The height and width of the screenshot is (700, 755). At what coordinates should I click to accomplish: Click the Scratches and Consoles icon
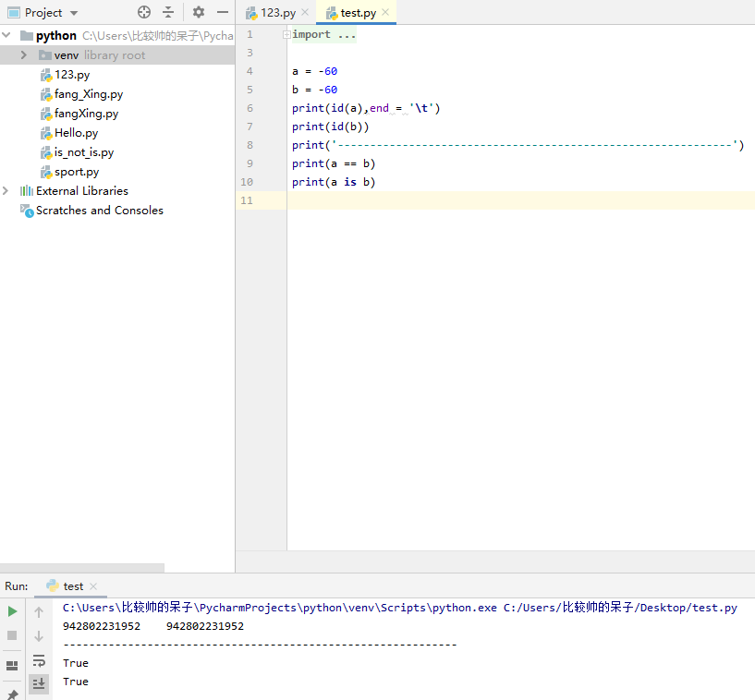tap(27, 211)
